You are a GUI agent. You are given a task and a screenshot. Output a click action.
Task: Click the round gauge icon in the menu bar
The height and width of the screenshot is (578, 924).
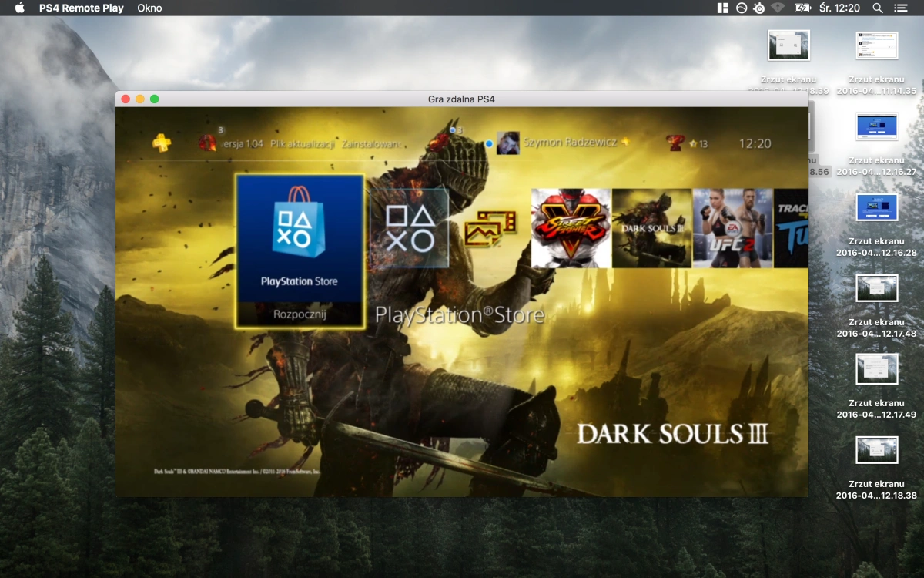(x=742, y=8)
